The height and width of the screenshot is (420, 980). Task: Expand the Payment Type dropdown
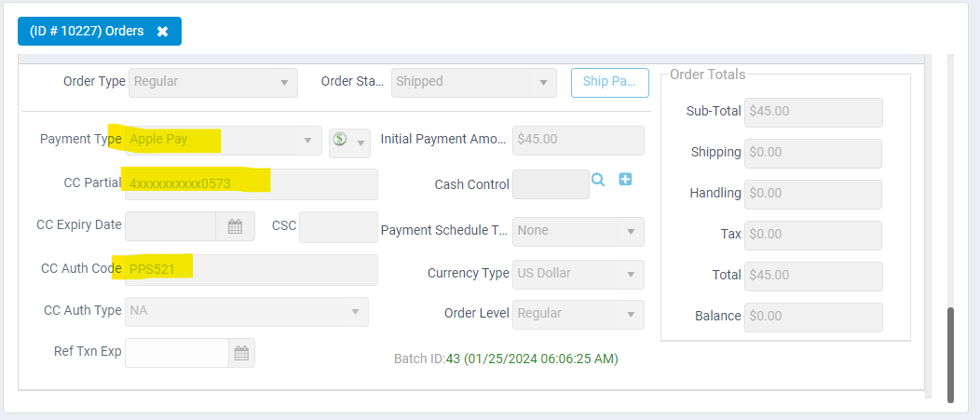coord(224,141)
